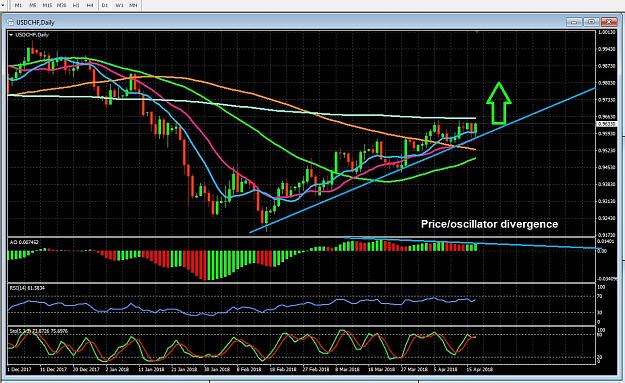Switch chart to H1 timeframe
Viewport: 625px width, 383px height.
coord(76,5)
